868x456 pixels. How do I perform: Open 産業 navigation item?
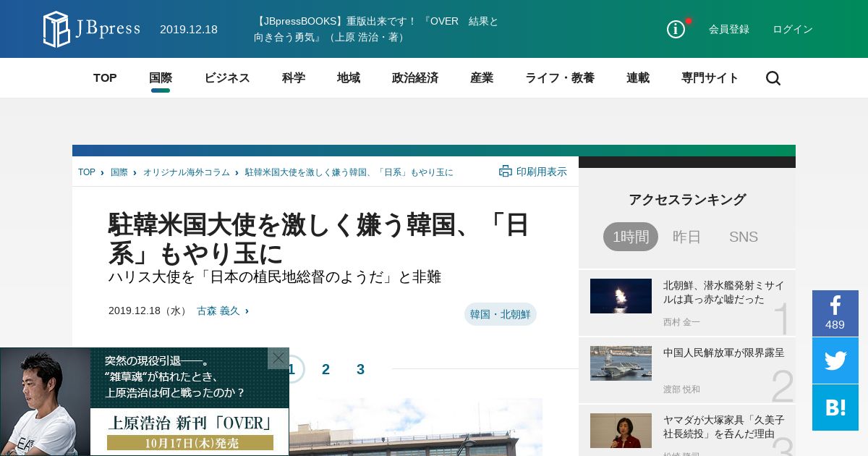[482, 78]
